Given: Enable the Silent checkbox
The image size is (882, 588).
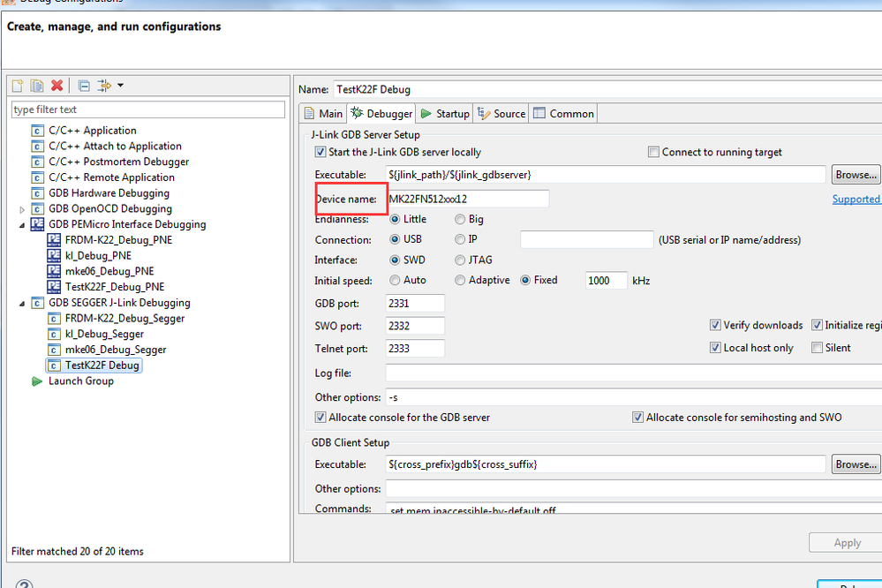Looking at the screenshot, I should (817, 348).
